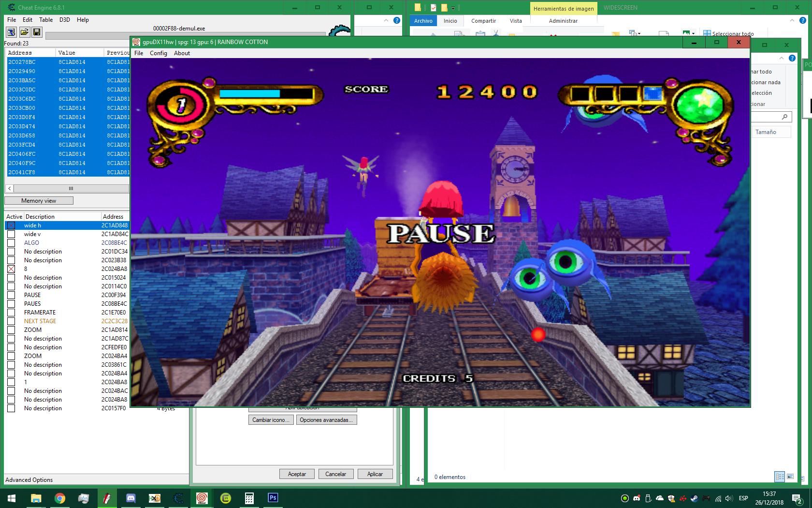Click the Opciones avanzadas... button

click(326, 420)
